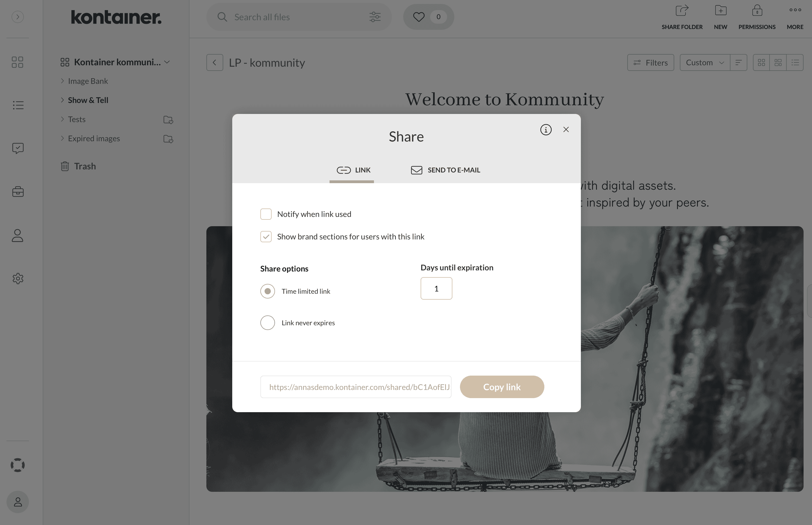Viewport: 812px width, 525px height.
Task: Enable Notify when link used checkbox
Action: point(266,214)
